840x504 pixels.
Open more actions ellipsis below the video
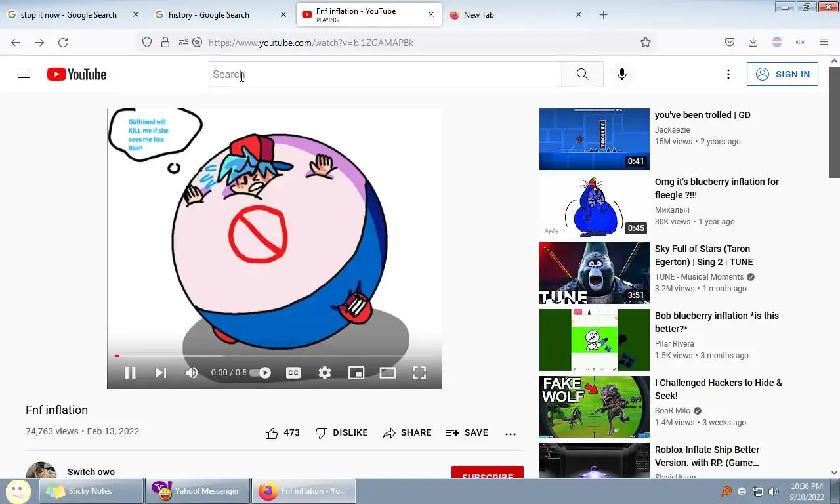(x=511, y=434)
